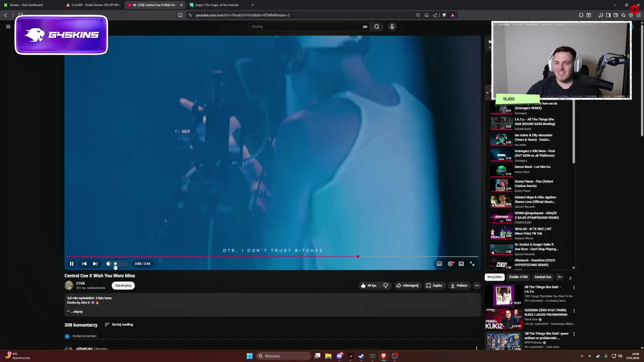Open the C100 channel avatar
The image size is (644, 362).
pos(69,286)
